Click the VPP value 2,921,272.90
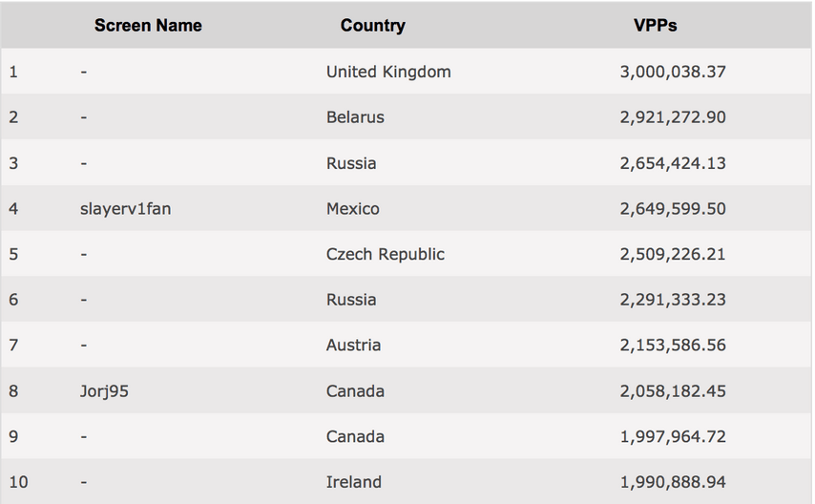The width and height of the screenshot is (815, 504). 673,117
